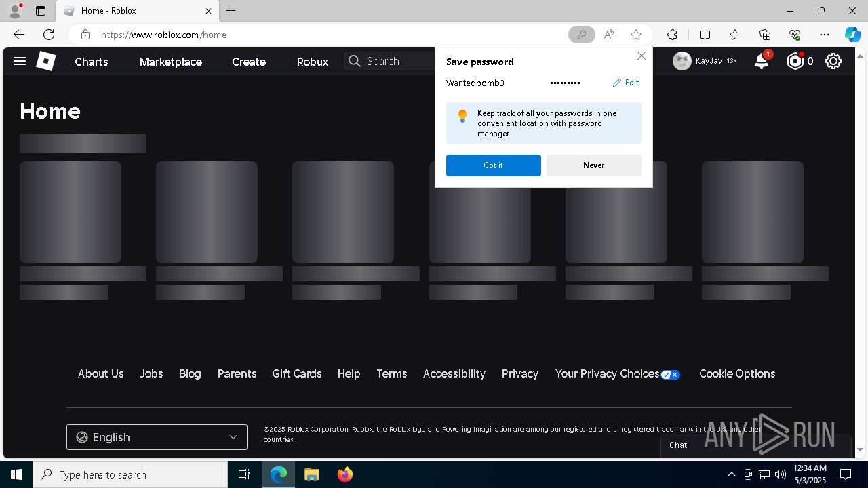The height and width of the screenshot is (488, 868).
Task: Click the KayJay profile avatar
Action: click(x=682, y=61)
